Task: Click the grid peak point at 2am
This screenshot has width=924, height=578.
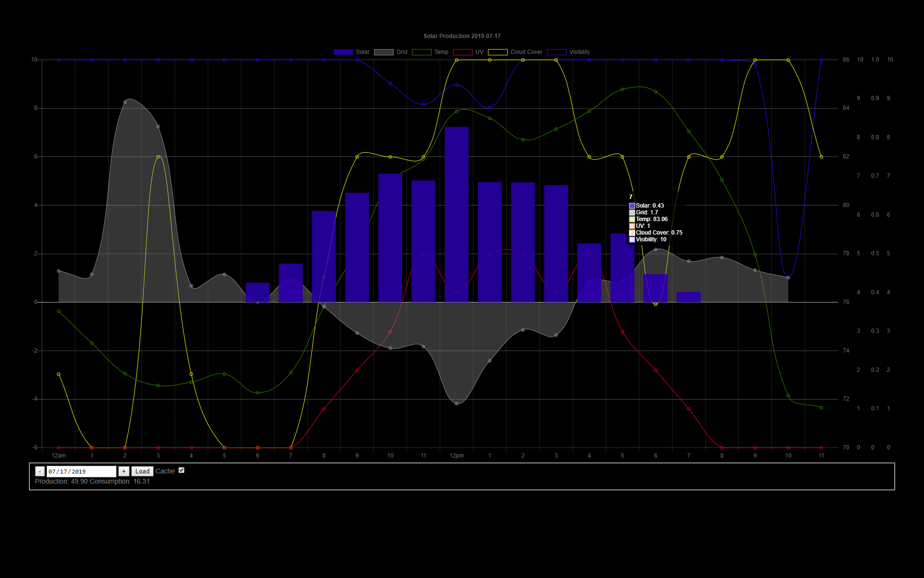Action: coord(125,102)
